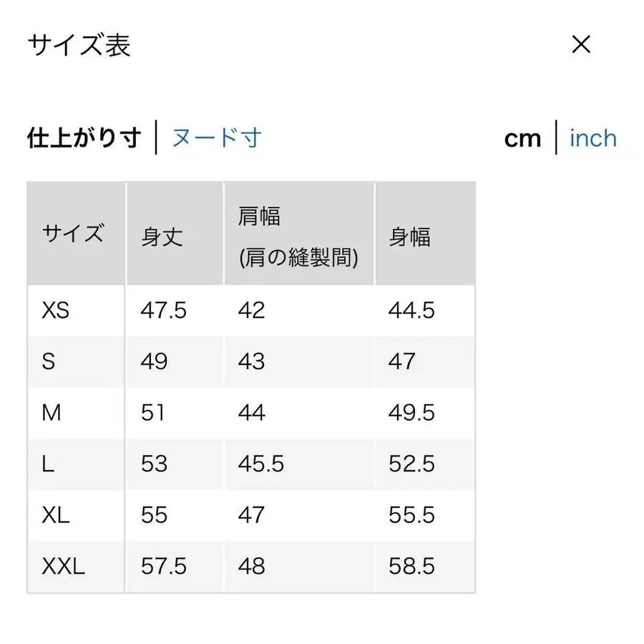Switch units to inch
644x644 pixels.
pos(592,137)
